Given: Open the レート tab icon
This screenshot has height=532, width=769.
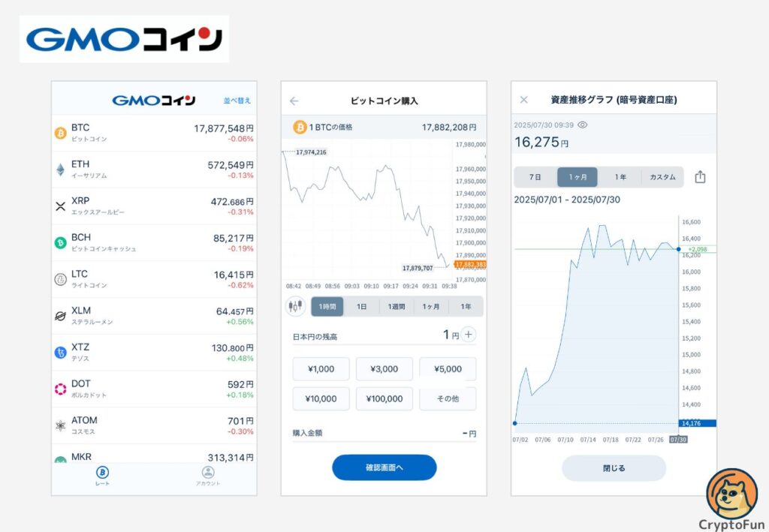Looking at the screenshot, I should (102, 473).
